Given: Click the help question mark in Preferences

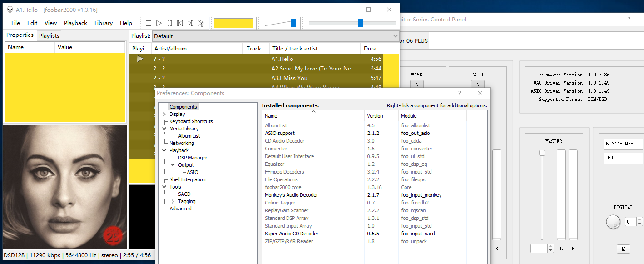Looking at the screenshot, I should pyautogui.click(x=460, y=93).
